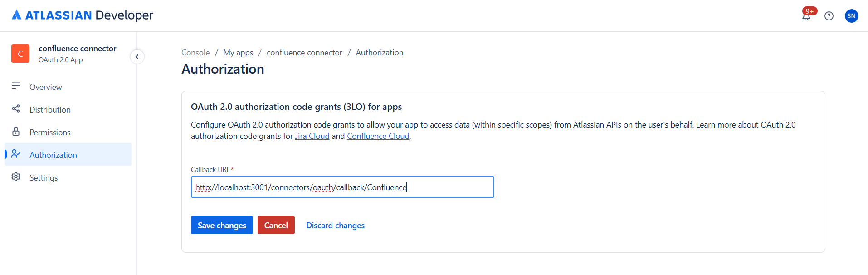868x275 pixels.
Task: Click the Authorization person-check icon
Action: pyautogui.click(x=16, y=154)
